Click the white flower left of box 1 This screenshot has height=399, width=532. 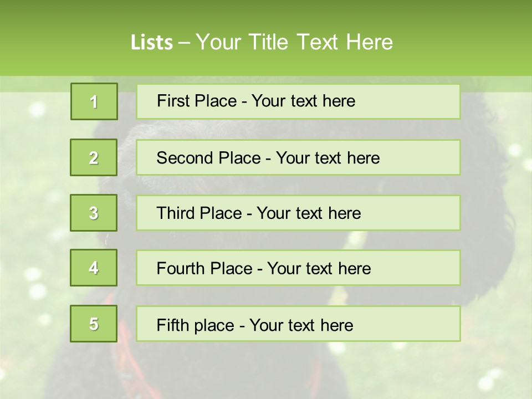[37, 109]
